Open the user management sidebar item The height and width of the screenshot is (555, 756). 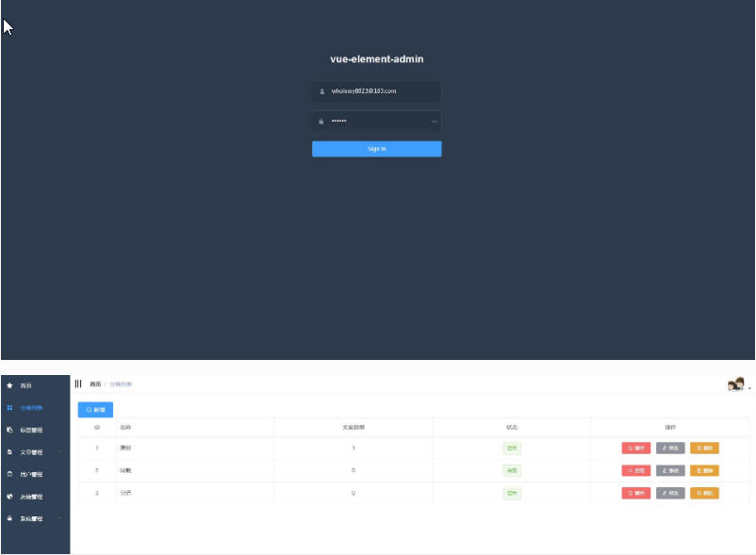click(35, 474)
